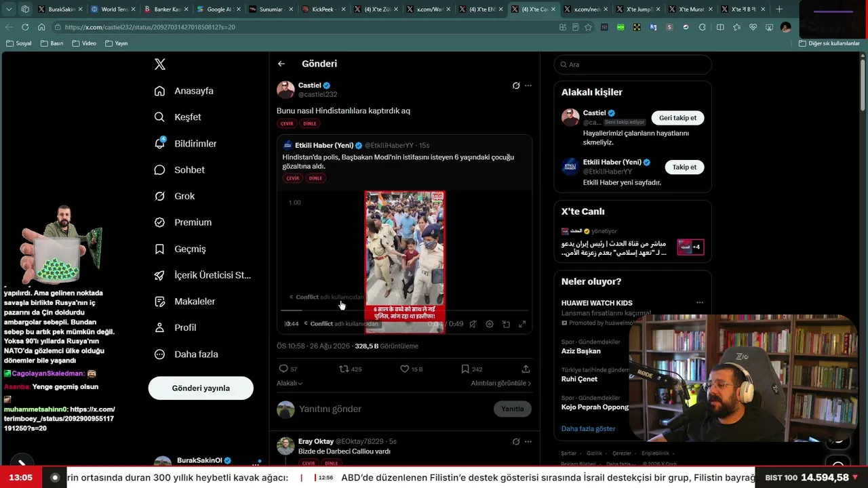Click the Grok icon on Castiel's post

point(516,85)
